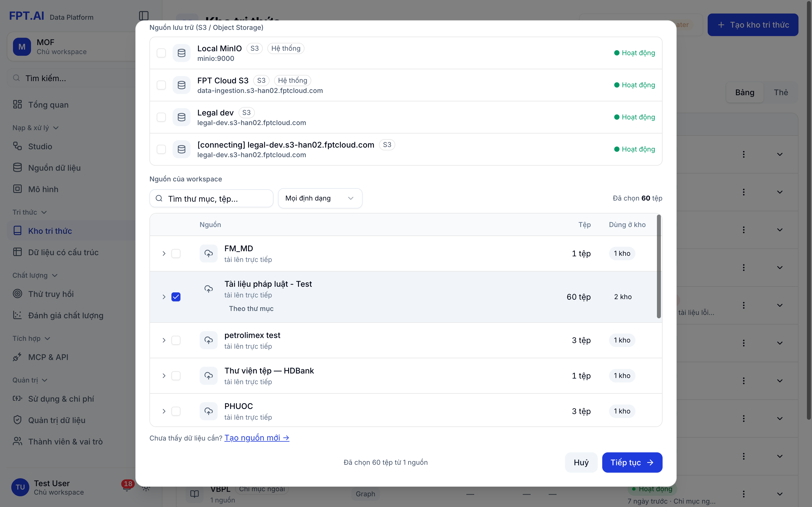The image size is (812, 507).
Task: Uncheck the Tài liệu pháp luật - Test checkbox
Action: click(176, 297)
